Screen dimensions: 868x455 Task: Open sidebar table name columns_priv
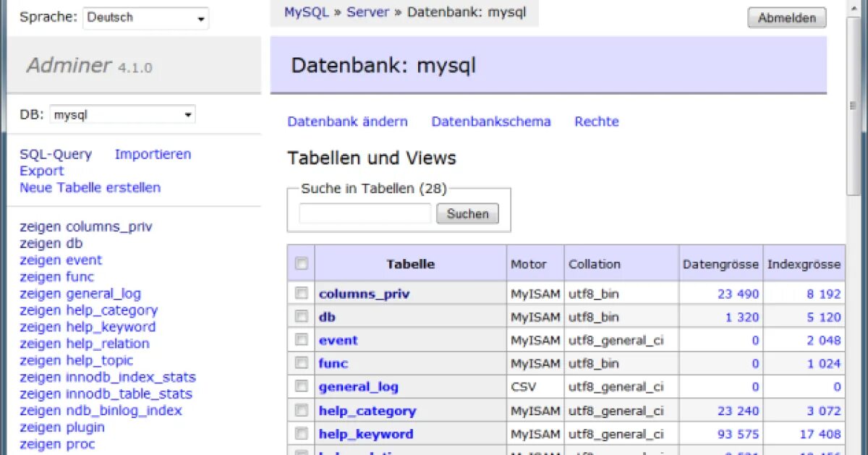pyautogui.click(x=109, y=226)
